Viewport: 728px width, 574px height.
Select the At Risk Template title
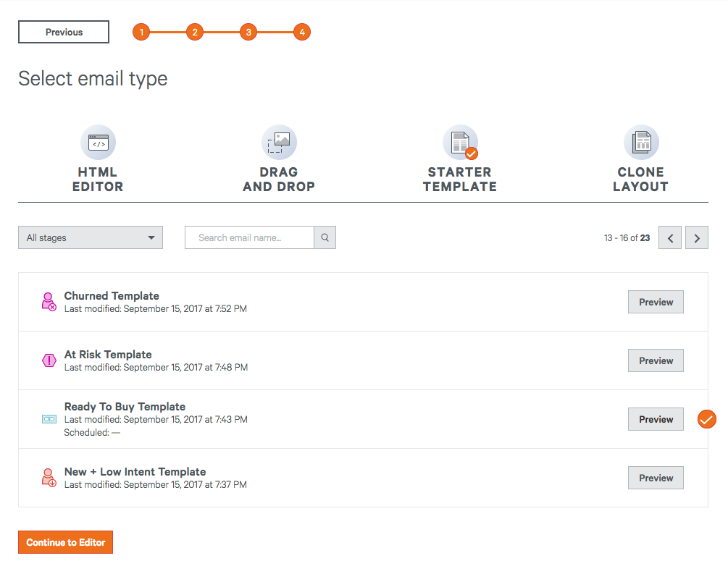point(108,354)
